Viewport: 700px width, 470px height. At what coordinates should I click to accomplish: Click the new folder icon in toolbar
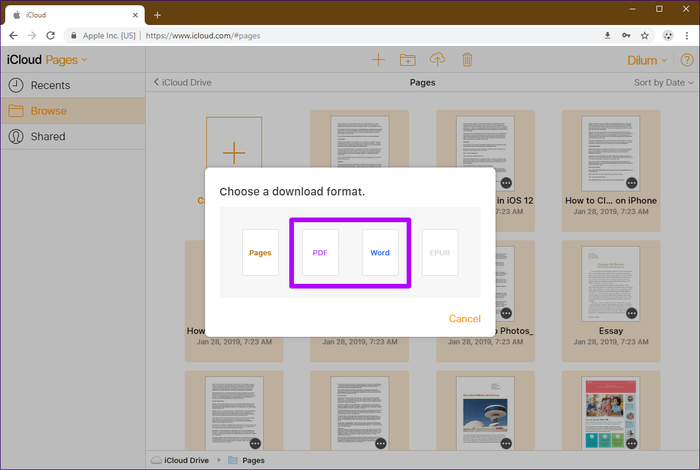tap(408, 60)
